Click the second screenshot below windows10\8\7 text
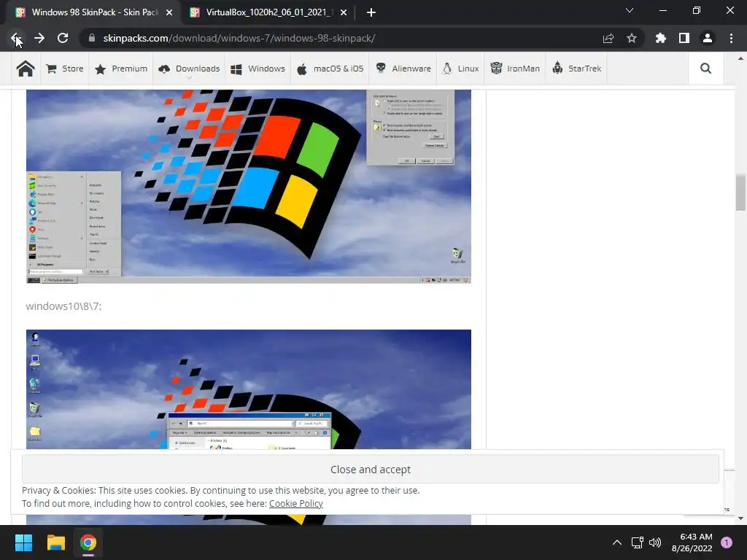 [x=248, y=389]
